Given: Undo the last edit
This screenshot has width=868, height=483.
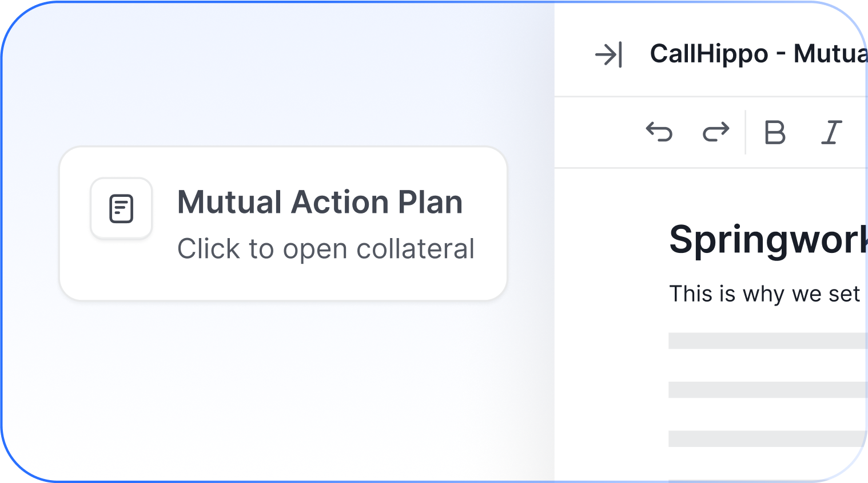Looking at the screenshot, I should [x=659, y=132].
